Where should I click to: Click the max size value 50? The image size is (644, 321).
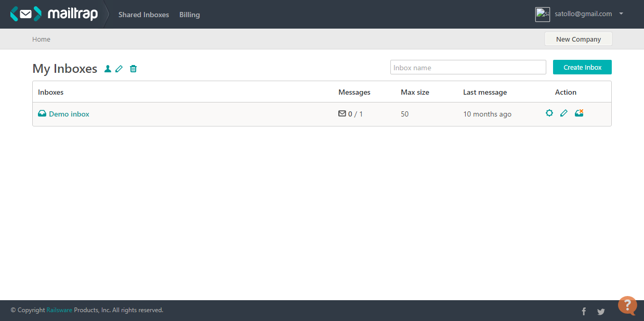(x=405, y=114)
